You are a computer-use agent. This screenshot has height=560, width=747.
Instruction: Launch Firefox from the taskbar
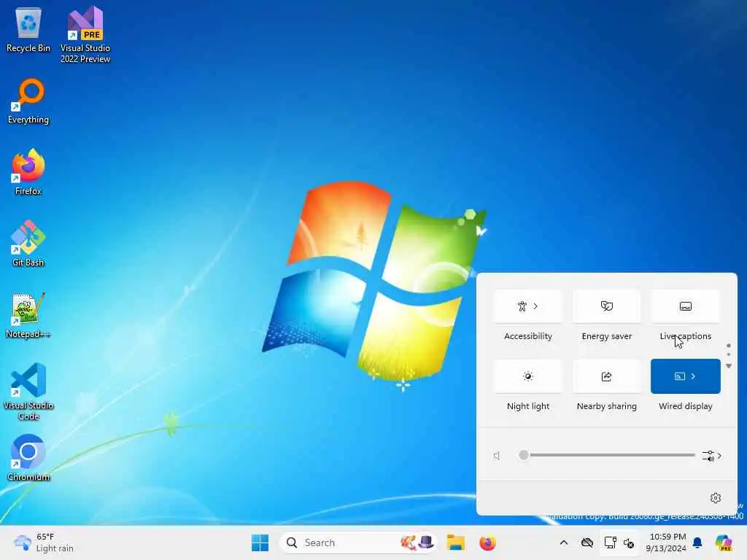point(487,542)
